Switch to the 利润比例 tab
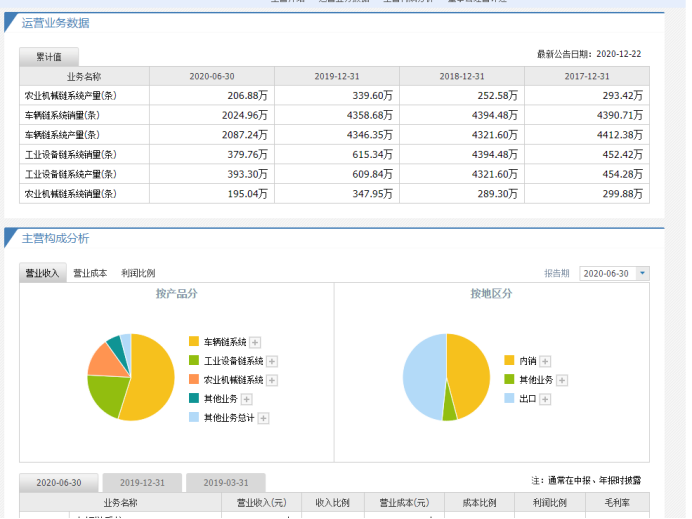Screen dimensions: 692x519 pyautogui.click(x=138, y=273)
